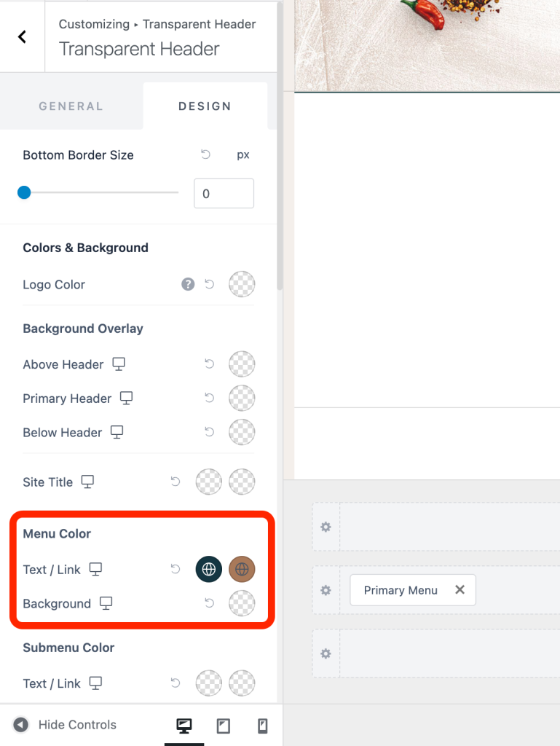Click the Bottom Border Size number field
Screen dimensions: 560x746
224,194
